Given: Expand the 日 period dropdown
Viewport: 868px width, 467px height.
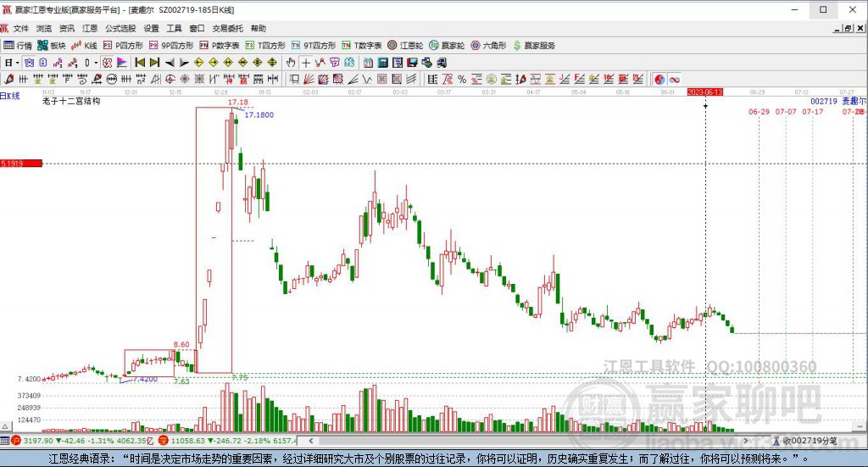Looking at the screenshot, I should (x=17, y=63).
